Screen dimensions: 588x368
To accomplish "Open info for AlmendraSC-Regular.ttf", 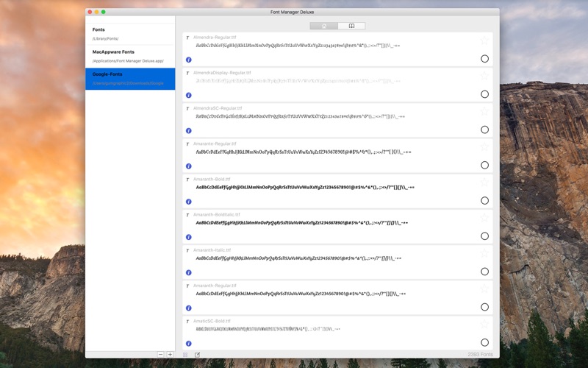I will (x=189, y=131).
